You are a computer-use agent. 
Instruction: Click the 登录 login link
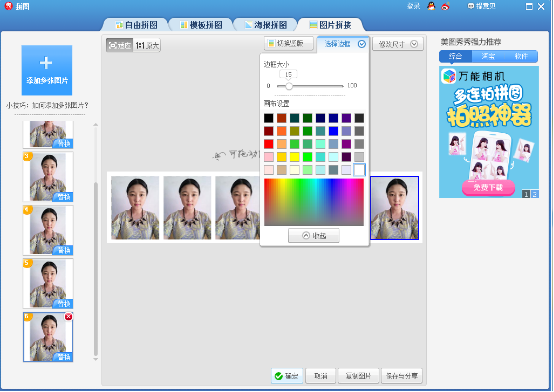(413, 6)
